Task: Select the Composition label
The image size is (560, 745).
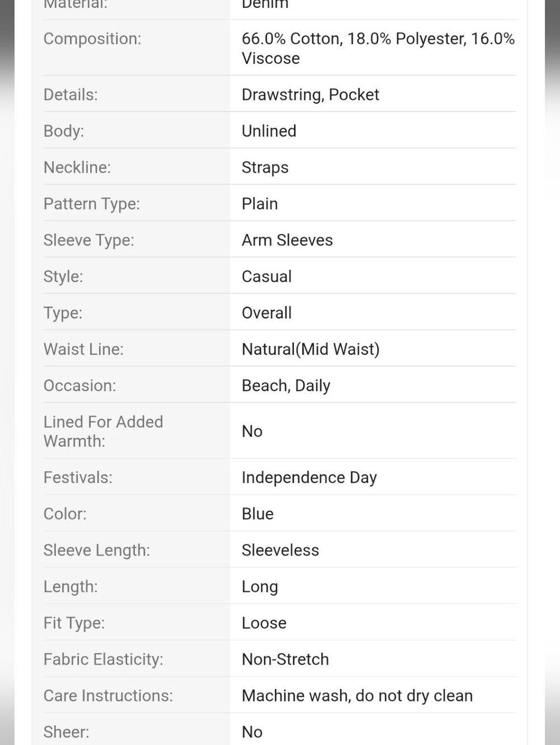Action: (x=92, y=39)
